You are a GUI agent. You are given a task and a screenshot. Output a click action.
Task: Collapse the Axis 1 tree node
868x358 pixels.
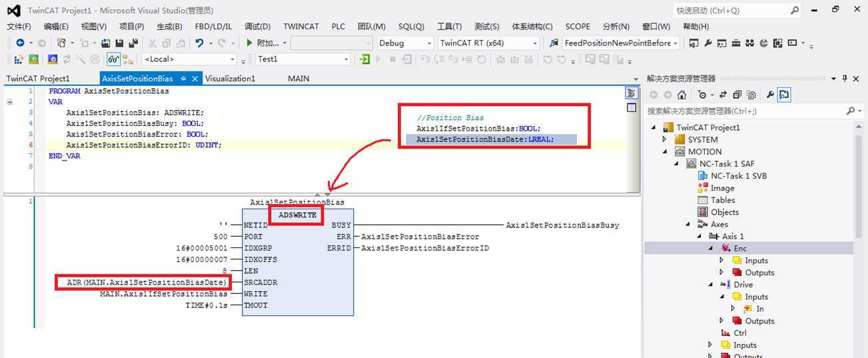(699, 236)
